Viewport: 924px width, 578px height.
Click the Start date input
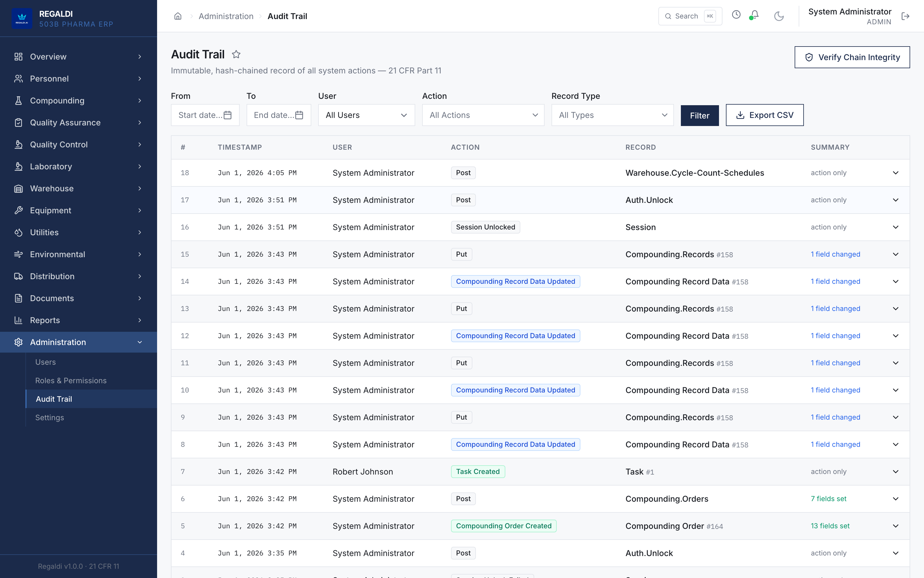(x=205, y=115)
